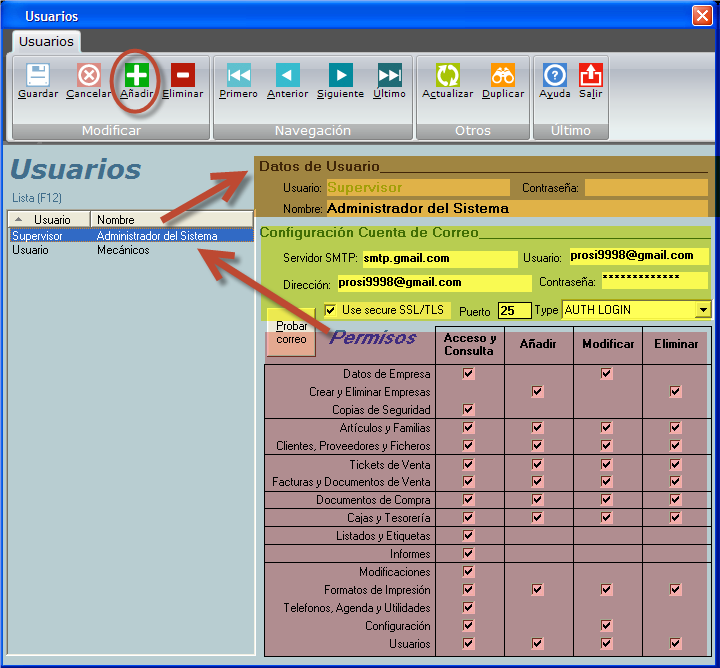Click the Probar correo button
Screen dimensions: 720x668
pyautogui.click(x=291, y=332)
